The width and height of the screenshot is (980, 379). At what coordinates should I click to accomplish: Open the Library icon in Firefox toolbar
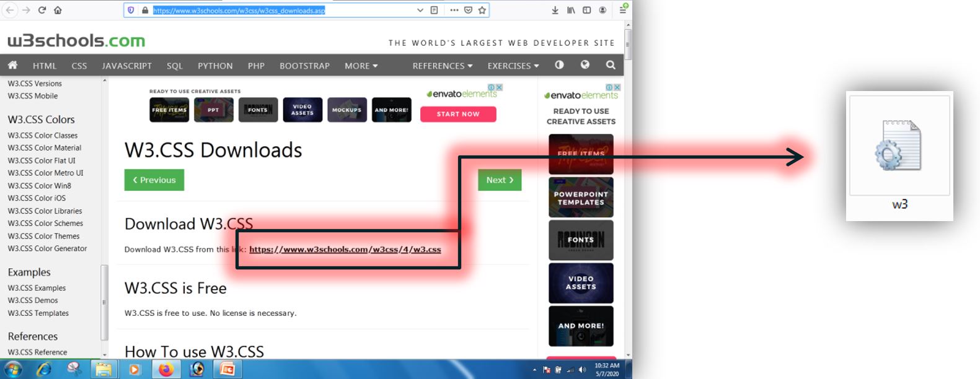(571, 10)
